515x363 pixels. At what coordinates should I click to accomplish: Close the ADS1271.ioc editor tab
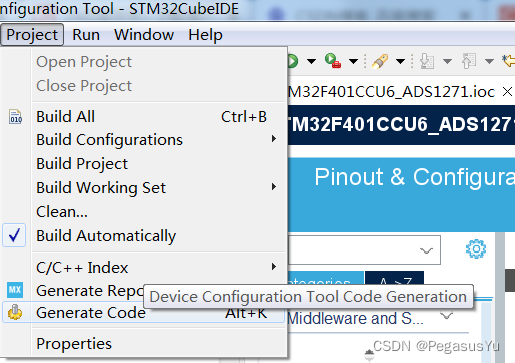[x=507, y=91]
